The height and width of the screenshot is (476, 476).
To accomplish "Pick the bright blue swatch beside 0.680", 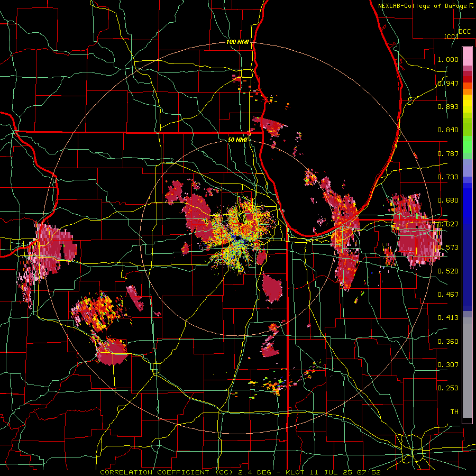I will point(467,202).
